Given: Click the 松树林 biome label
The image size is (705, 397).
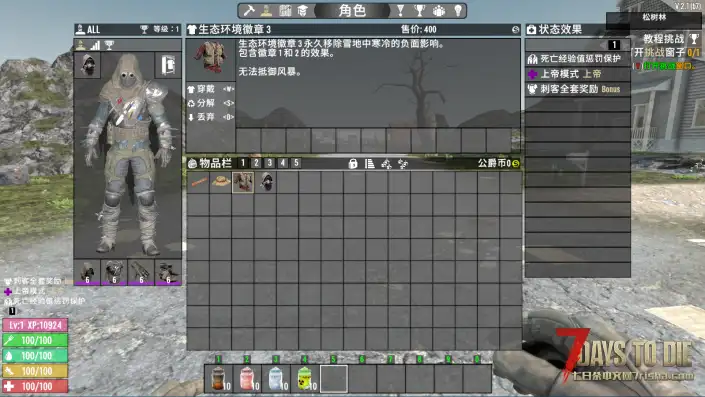Looking at the screenshot, I should point(654,18).
